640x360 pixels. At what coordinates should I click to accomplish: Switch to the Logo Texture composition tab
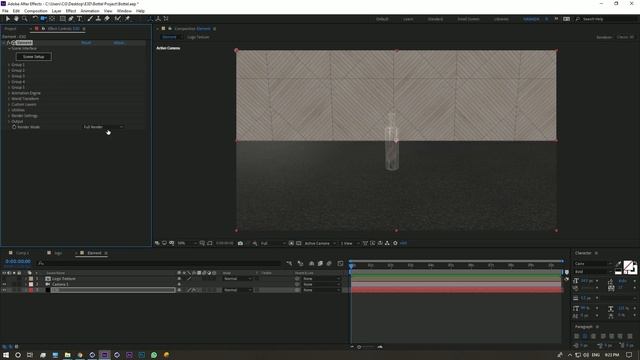tap(198, 37)
